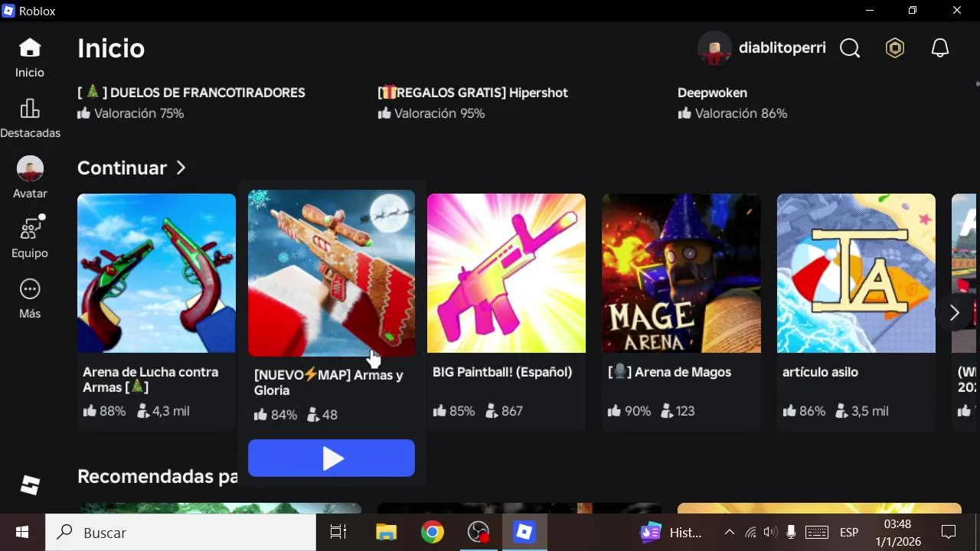Open the Armas y Gloria game thumbnail
Screen dimensions: 980x551
tap(332, 273)
